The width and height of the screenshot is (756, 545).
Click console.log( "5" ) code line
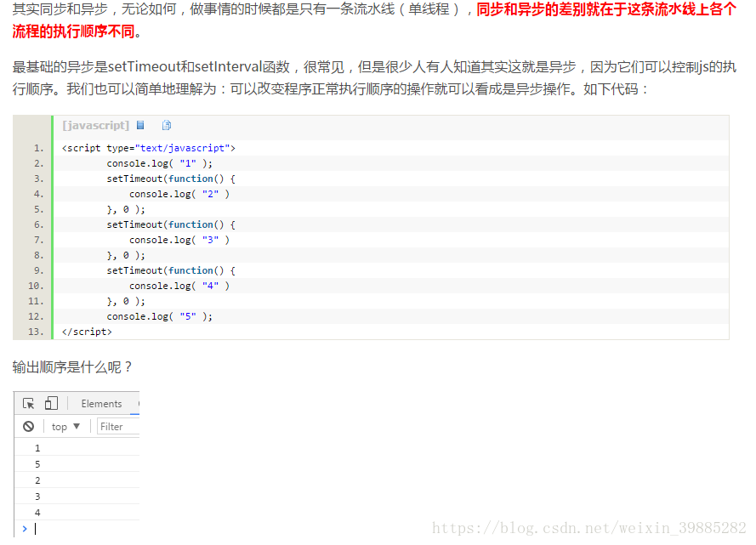pos(159,316)
